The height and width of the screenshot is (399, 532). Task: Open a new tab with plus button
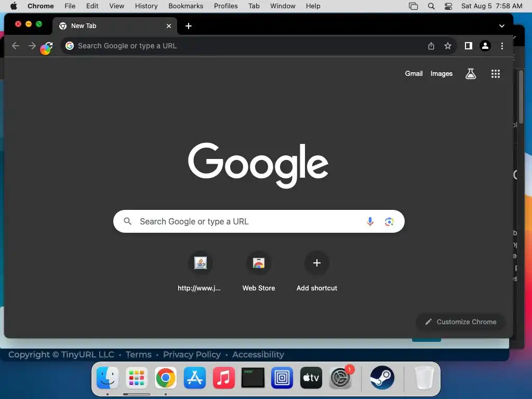(x=189, y=26)
